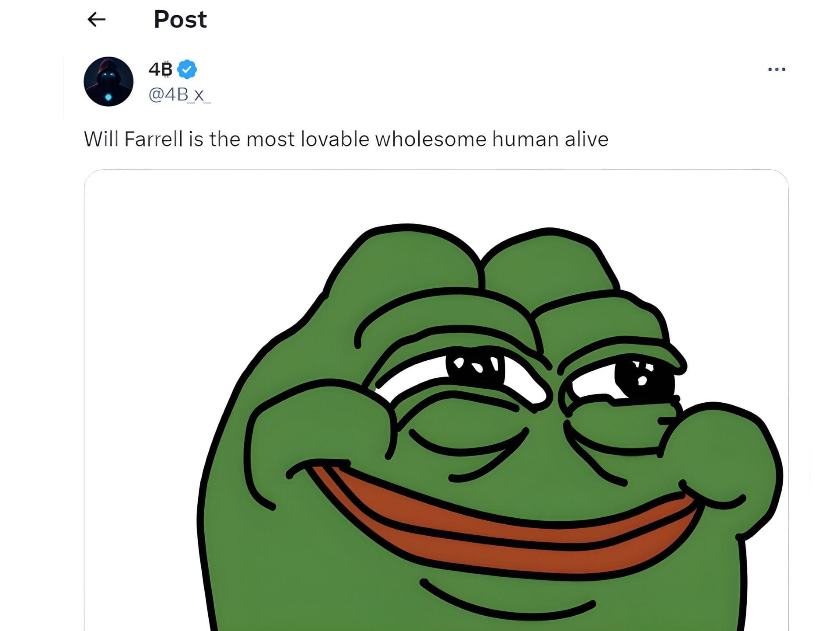Open the hooded figure profile avatar
Screen dimensions: 840x631
(x=108, y=81)
